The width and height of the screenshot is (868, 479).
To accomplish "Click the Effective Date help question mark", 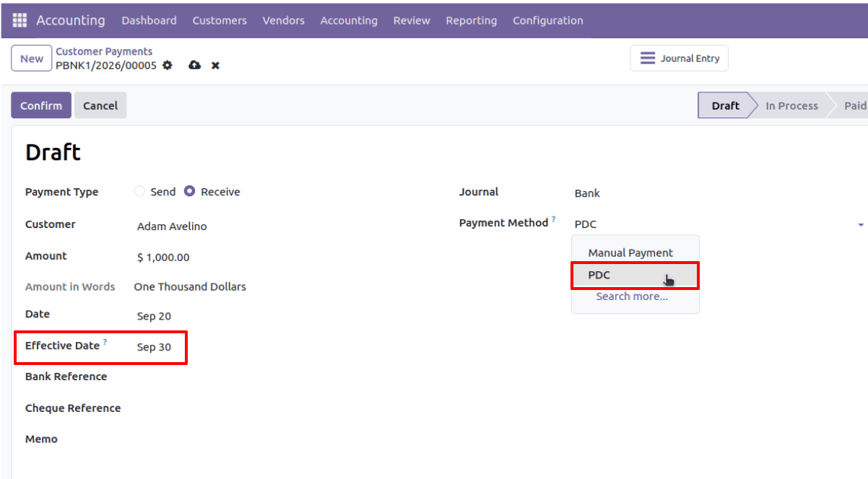I will [x=105, y=342].
